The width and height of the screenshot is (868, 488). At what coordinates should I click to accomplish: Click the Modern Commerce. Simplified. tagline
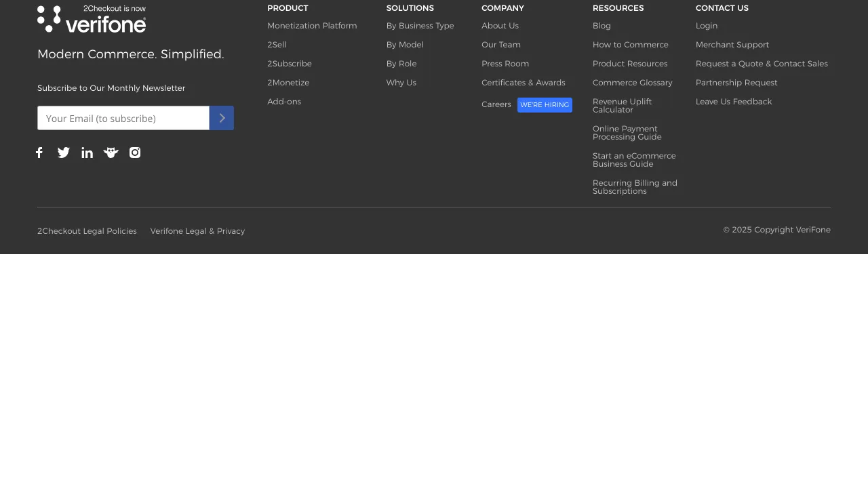tap(131, 54)
